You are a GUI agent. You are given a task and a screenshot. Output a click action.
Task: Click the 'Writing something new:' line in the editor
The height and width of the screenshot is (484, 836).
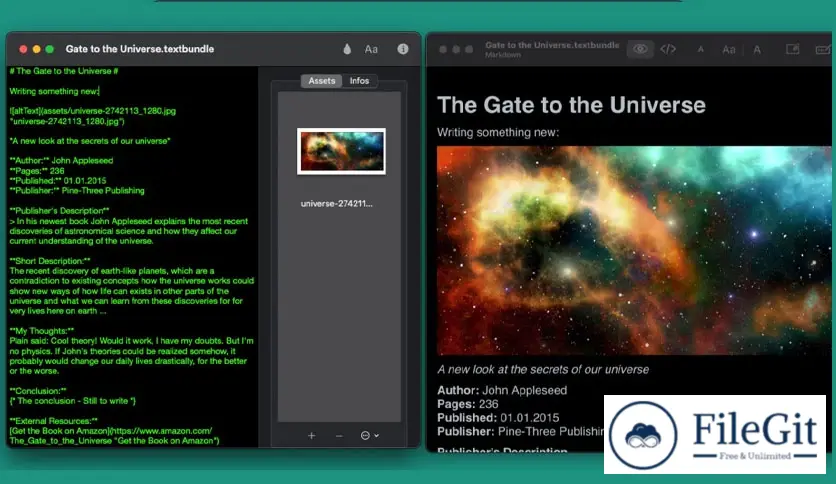click(x=54, y=91)
